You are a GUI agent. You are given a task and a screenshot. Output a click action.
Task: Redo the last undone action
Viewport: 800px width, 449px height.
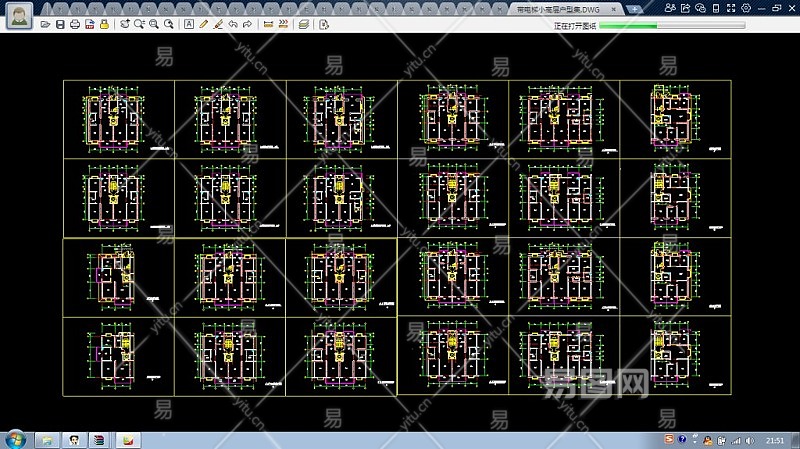[x=247, y=24]
